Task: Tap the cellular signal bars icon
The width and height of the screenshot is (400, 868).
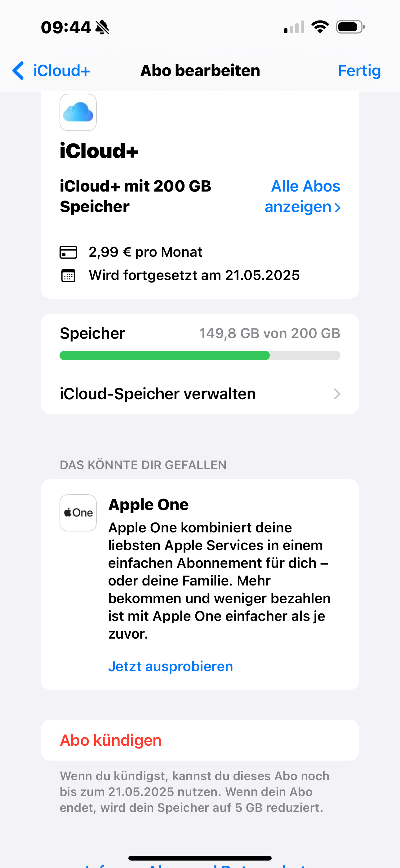Action: tap(294, 27)
